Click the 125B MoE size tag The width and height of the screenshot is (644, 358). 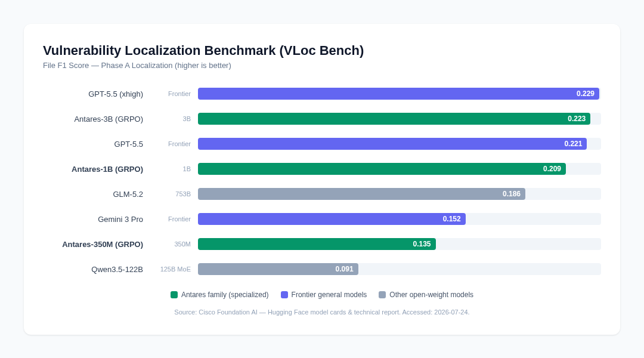[x=175, y=269]
